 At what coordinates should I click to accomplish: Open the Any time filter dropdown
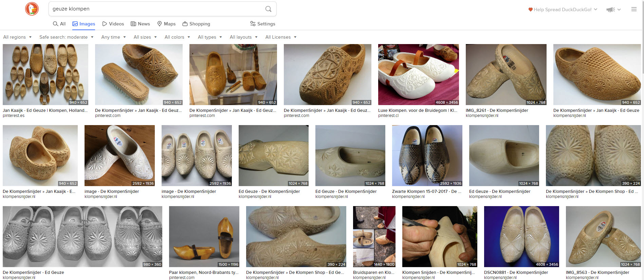tap(113, 37)
